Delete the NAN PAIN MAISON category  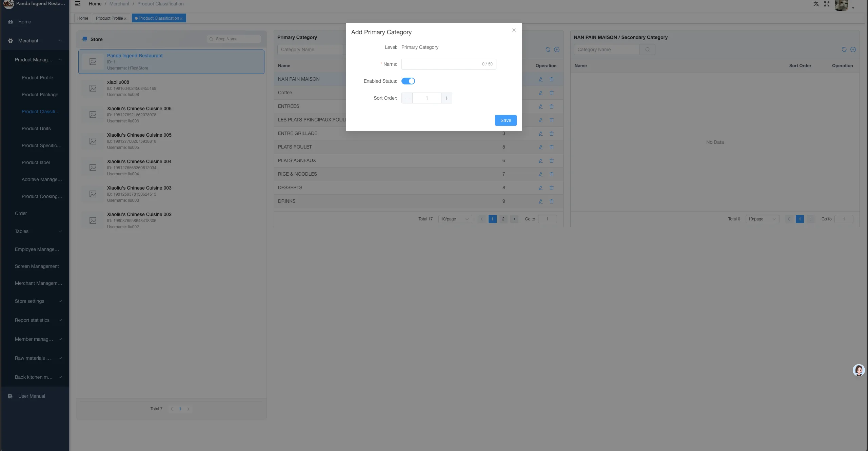coord(552,79)
